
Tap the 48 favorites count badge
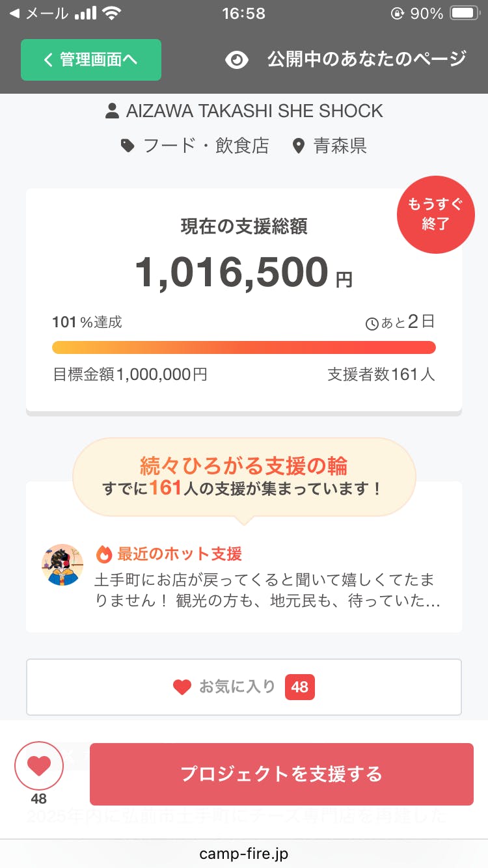[x=300, y=686]
